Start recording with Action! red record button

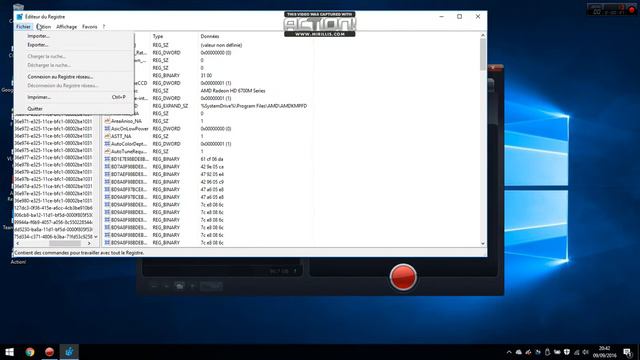click(403, 277)
